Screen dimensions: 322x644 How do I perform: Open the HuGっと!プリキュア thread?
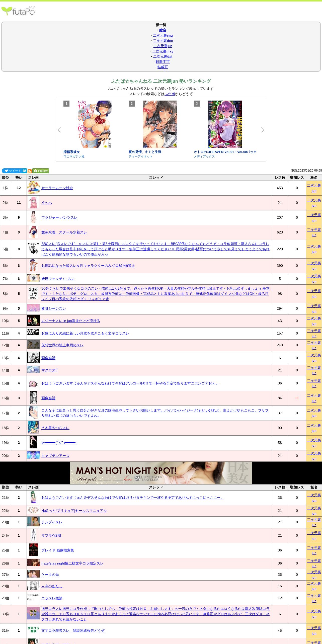[x=74, y=511]
